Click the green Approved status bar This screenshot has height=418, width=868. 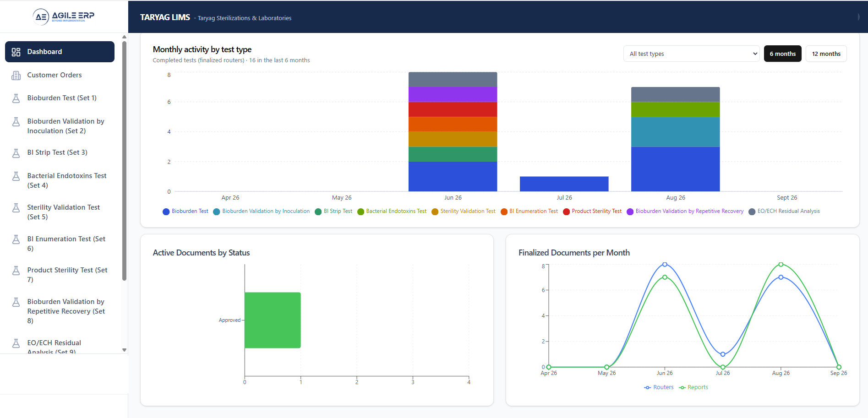click(273, 320)
